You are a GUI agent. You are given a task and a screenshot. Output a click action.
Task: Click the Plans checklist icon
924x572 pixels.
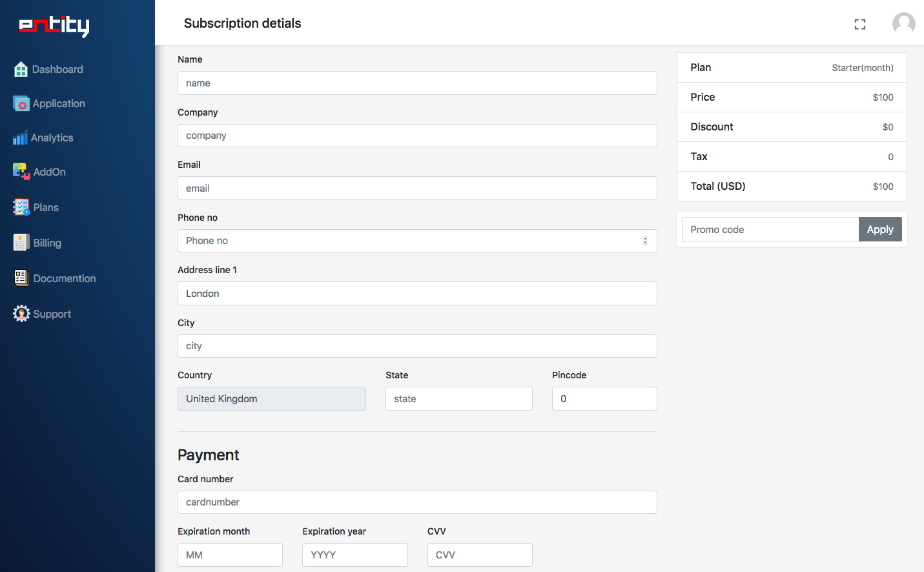[x=21, y=207]
